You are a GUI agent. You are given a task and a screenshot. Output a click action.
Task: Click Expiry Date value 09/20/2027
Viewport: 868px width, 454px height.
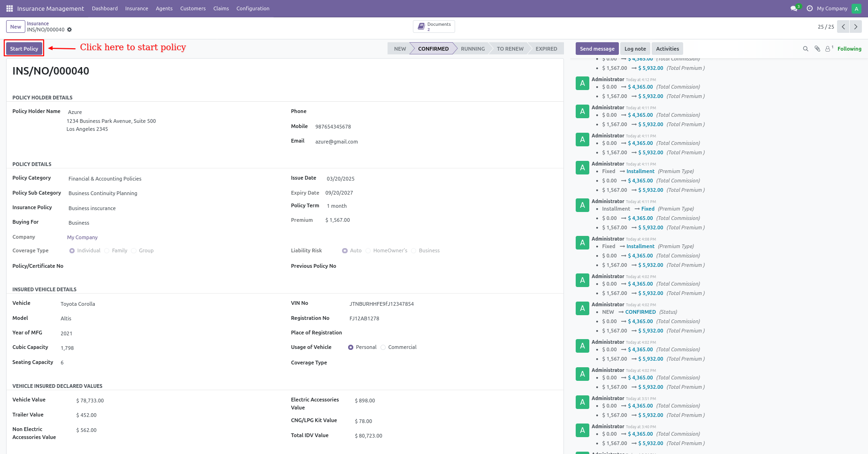(339, 193)
